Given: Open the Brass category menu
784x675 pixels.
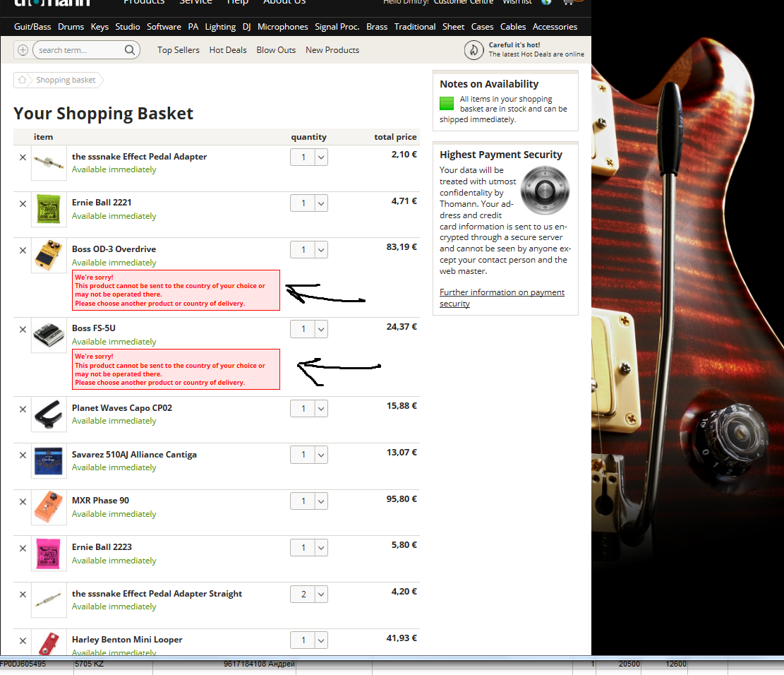Looking at the screenshot, I should [377, 27].
